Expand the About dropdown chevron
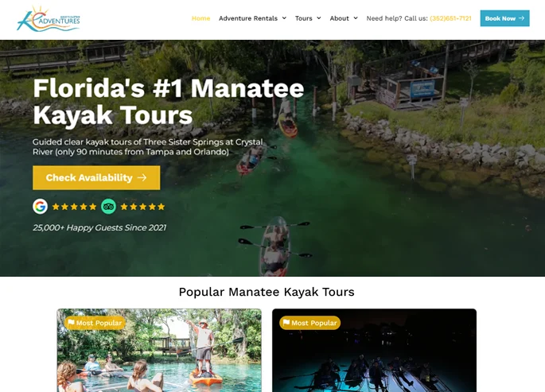545x392 pixels. [x=356, y=18]
